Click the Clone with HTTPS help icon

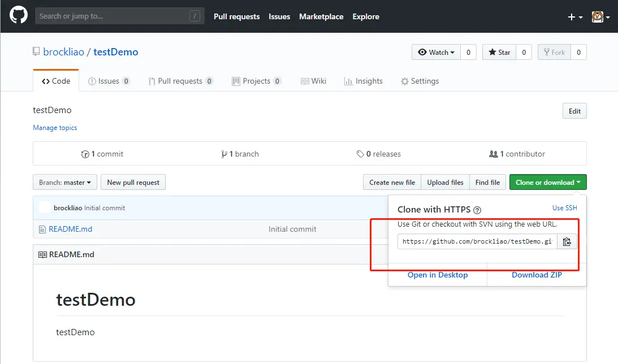[477, 210]
